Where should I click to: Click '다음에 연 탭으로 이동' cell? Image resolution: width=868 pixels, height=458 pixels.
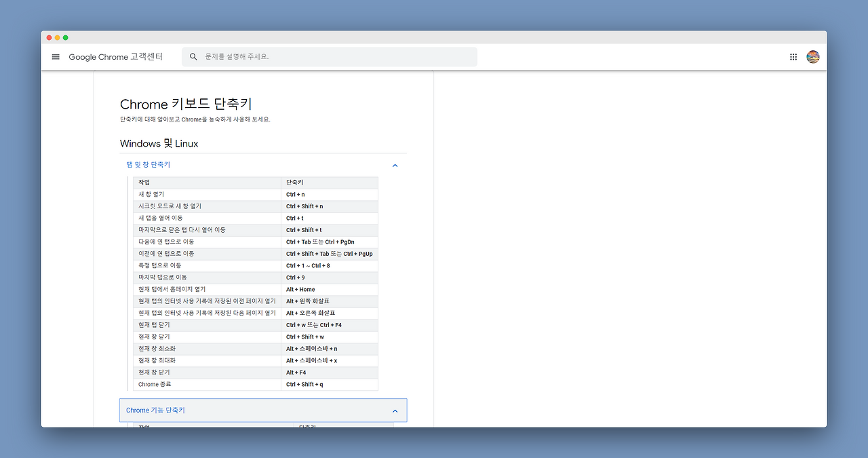(x=208, y=242)
